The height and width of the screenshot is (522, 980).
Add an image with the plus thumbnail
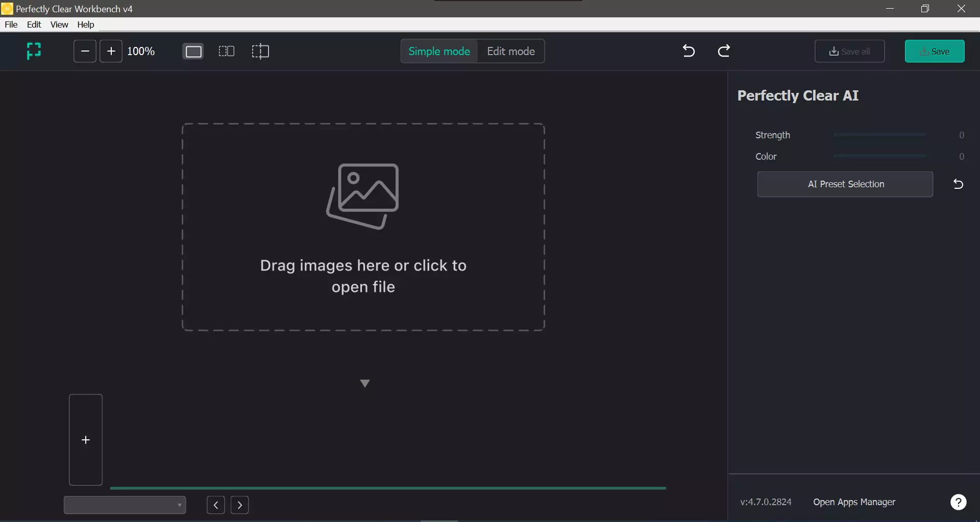tap(86, 440)
